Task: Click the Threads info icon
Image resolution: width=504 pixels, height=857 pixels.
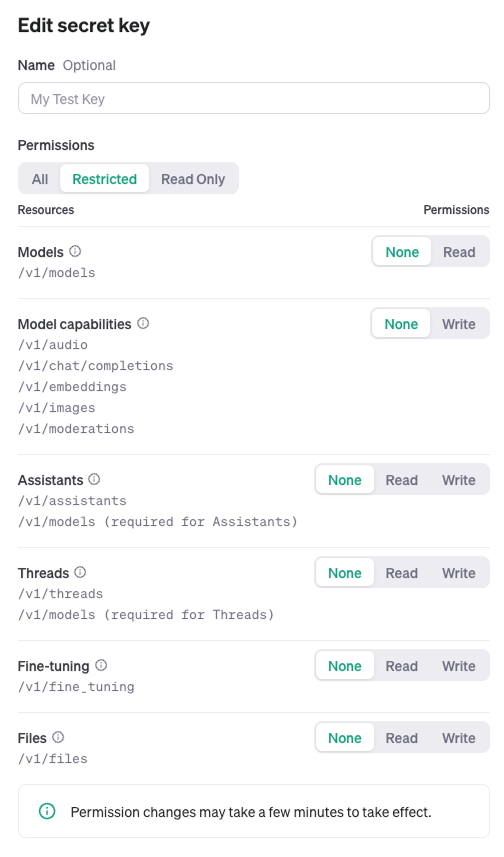Action: tap(80, 572)
